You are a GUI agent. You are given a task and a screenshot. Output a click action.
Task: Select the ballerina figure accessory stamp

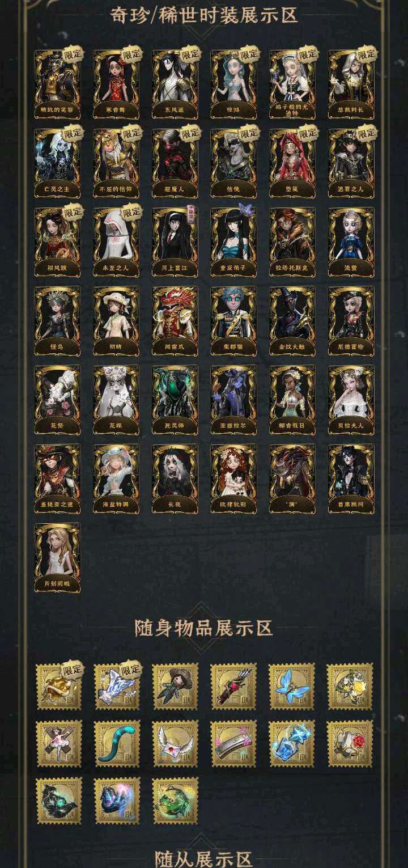[x=59, y=743]
